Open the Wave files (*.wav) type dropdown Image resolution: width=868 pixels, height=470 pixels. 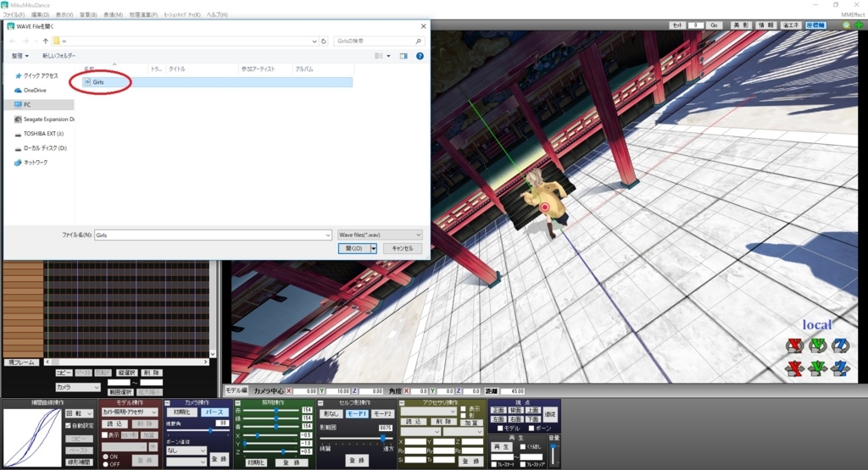coord(380,235)
